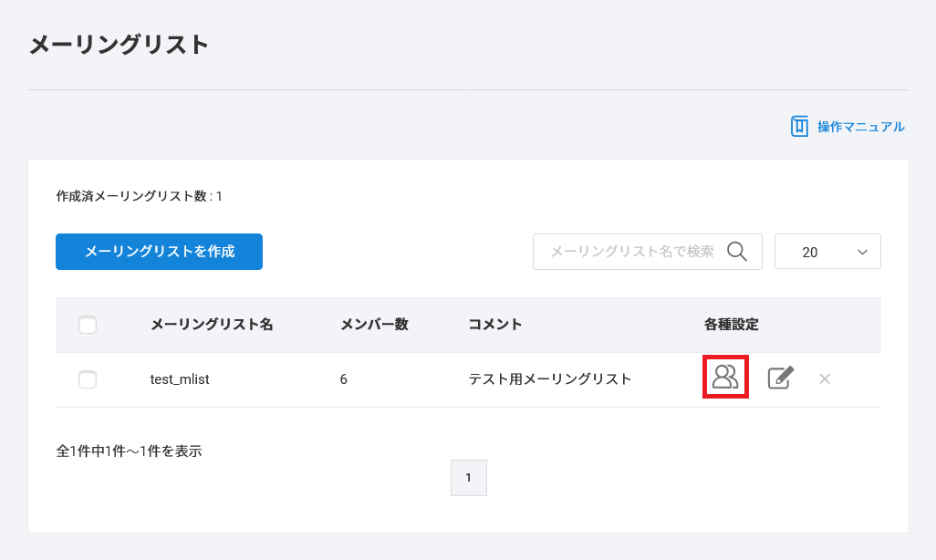
Task: Click the magnifying glass search icon
Action: pos(737,252)
